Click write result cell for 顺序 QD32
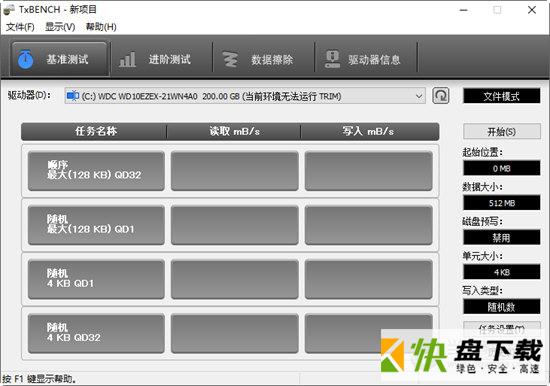550x386 pixels. point(369,171)
